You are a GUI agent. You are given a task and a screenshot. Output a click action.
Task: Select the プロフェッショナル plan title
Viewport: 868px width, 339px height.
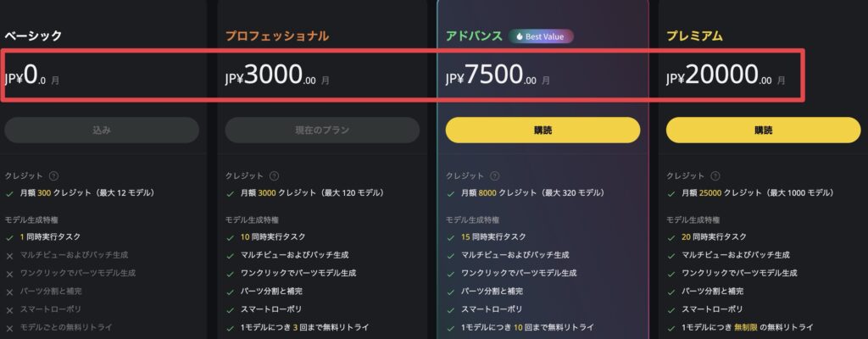click(277, 36)
